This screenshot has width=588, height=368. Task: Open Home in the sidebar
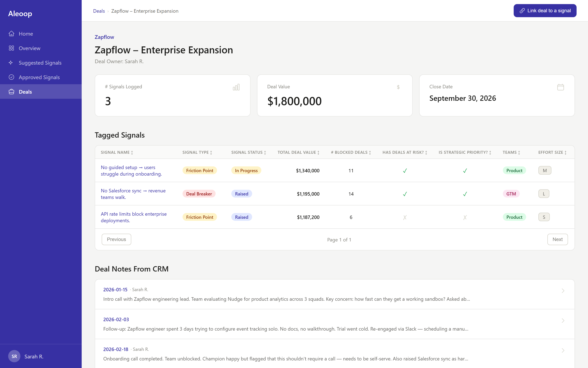click(x=41, y=34)
